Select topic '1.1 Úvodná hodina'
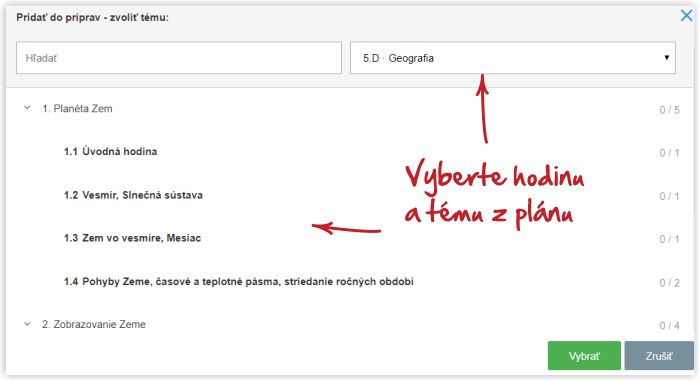 pos(110,151)
